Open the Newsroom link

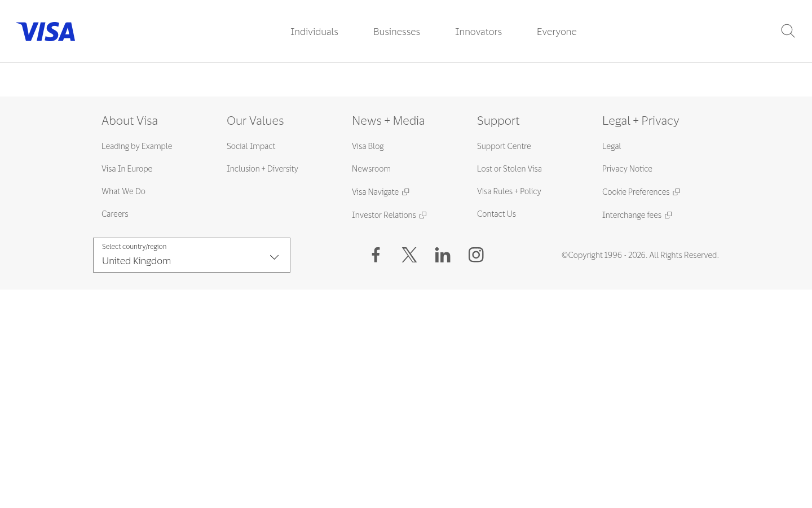pos(371,169)
